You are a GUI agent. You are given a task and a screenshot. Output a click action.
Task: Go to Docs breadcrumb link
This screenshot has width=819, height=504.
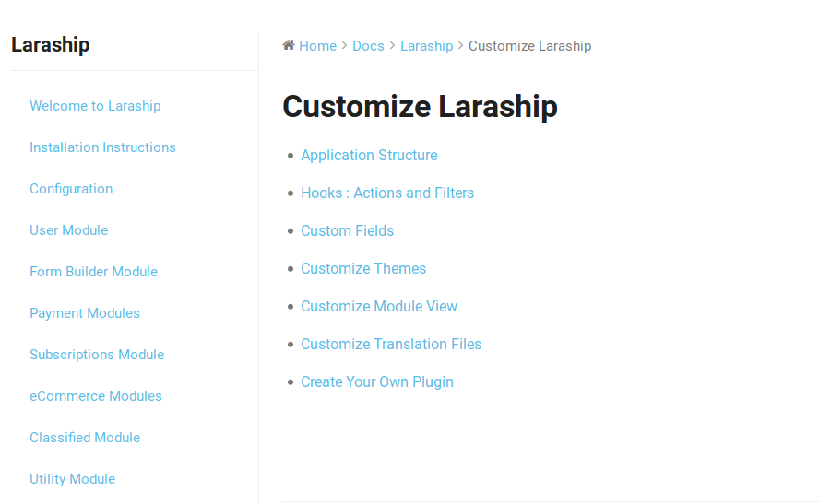point(368,46)
